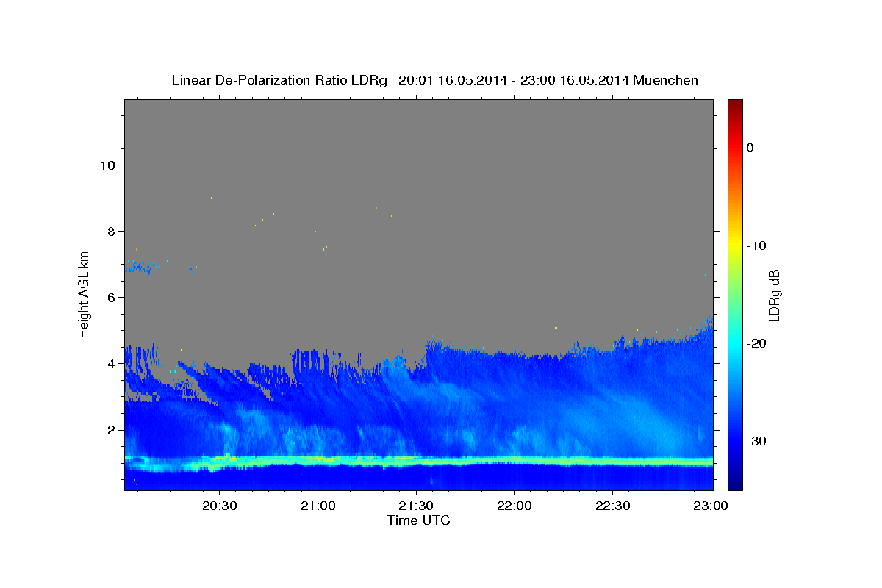The width and height of the screenshot is (882, 588).
Task: Click the colorbar value -30
Action: 756,441
